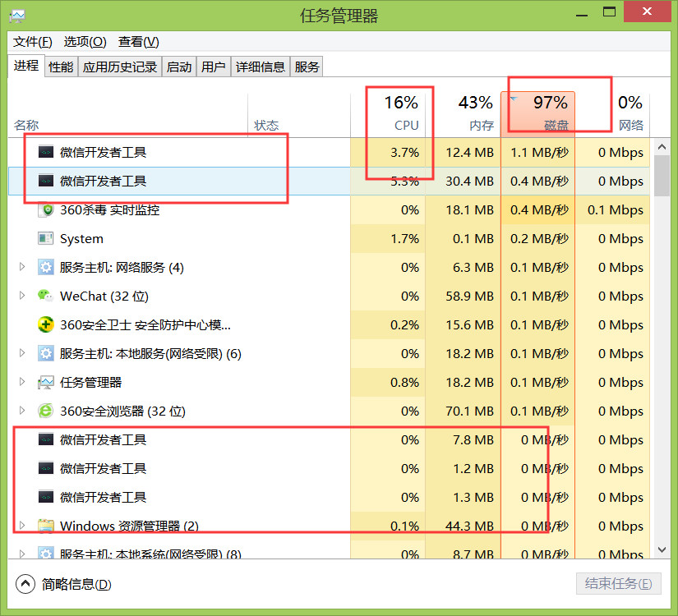The image size is (678, 616).
Task: Sort processes by the 网络 column
Action: coord(612,114)
